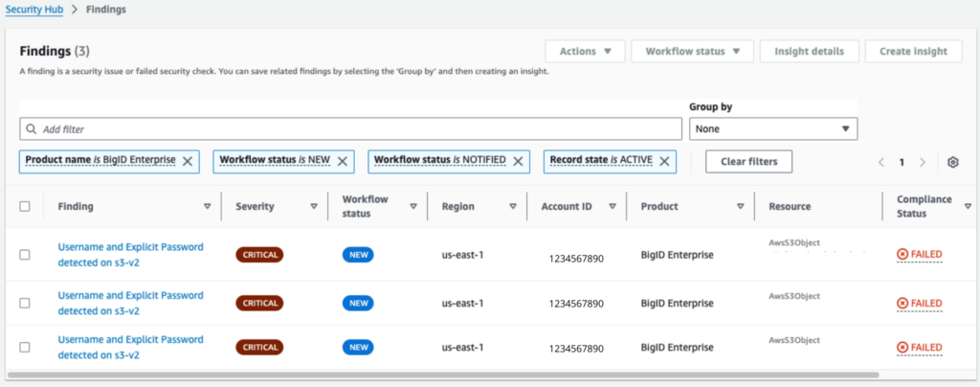Remove the Workflow status NEW filter chip
Image resolution: width=980 pixels, height=387 pixels.
[343, 161]
